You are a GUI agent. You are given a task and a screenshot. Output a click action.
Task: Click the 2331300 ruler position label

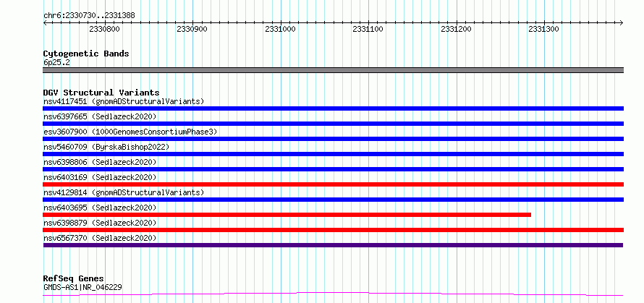(x=544, y=30)
